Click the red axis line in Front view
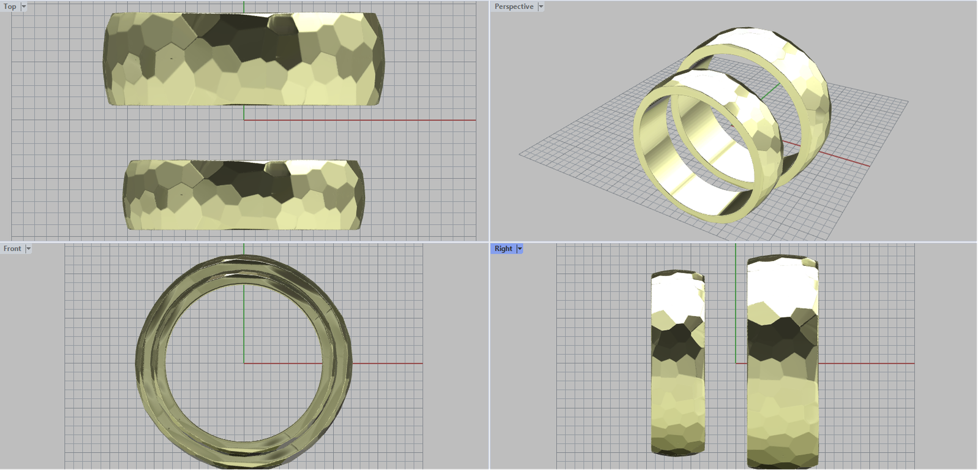980x473 pixels. [392, 363]
